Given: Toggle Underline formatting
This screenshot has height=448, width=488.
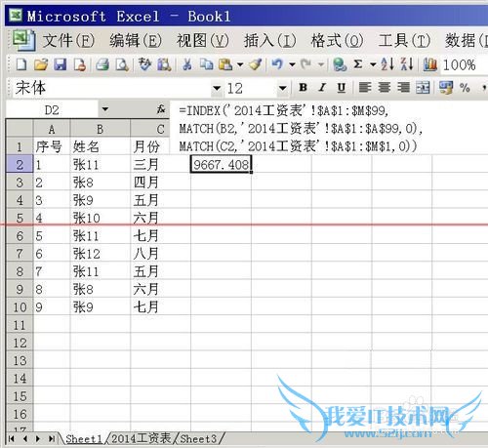Looking at the screenshot, I should (x=342, y=88).
